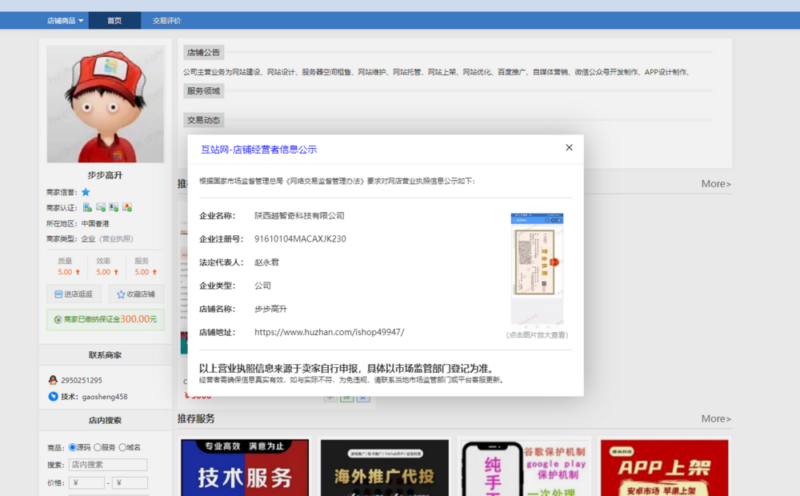This screenshot has height=496, width=800.
Task: Click the phone verification badge icon
Action: pos(87,207)
